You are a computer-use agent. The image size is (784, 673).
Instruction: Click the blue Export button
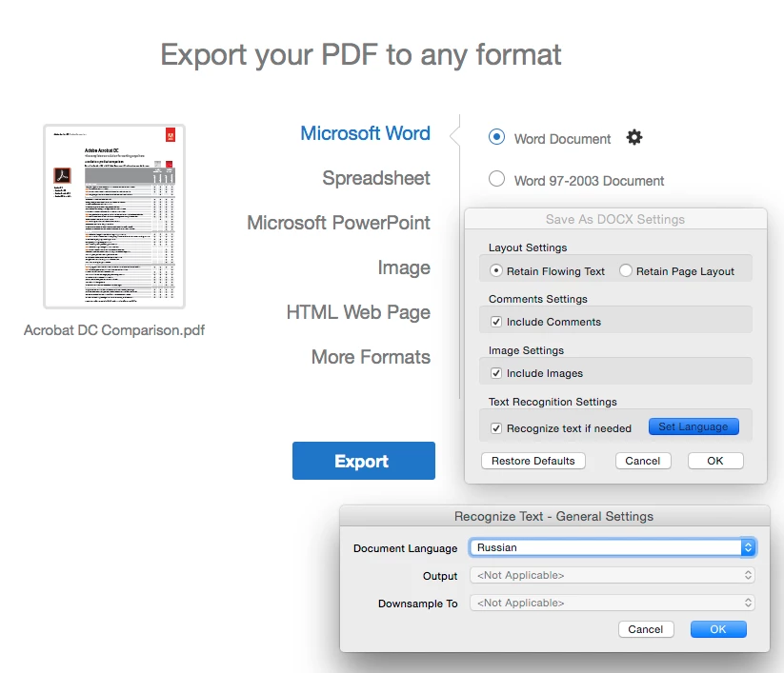364,461
